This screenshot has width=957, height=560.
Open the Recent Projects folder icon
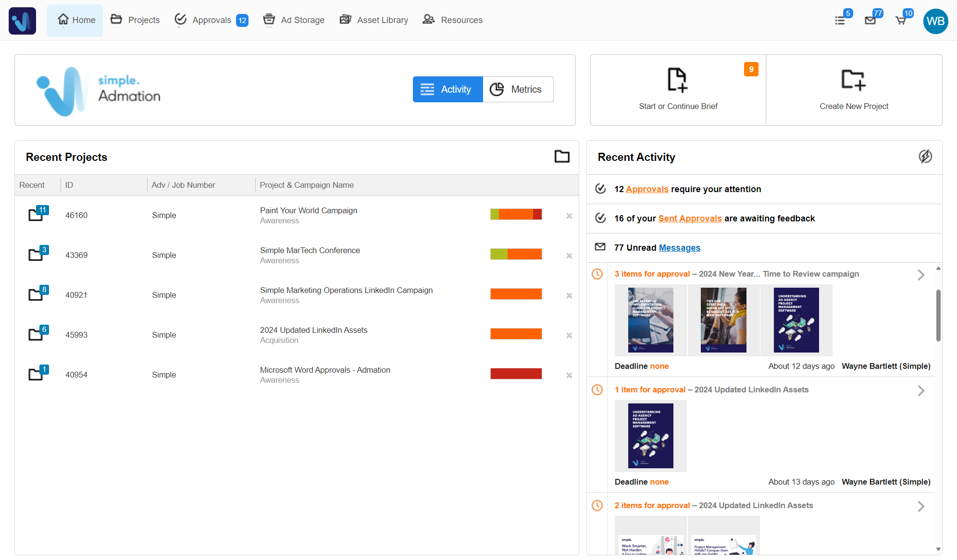point(562,157)
